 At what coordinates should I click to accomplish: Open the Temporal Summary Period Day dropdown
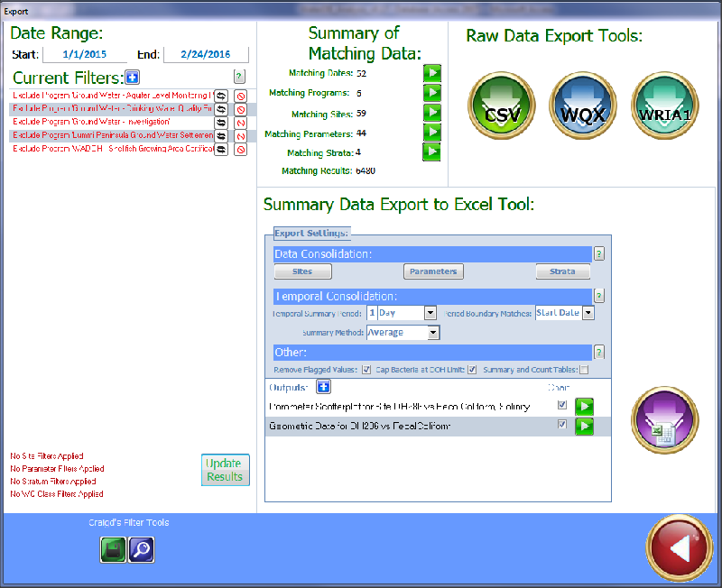click(430, 313)
